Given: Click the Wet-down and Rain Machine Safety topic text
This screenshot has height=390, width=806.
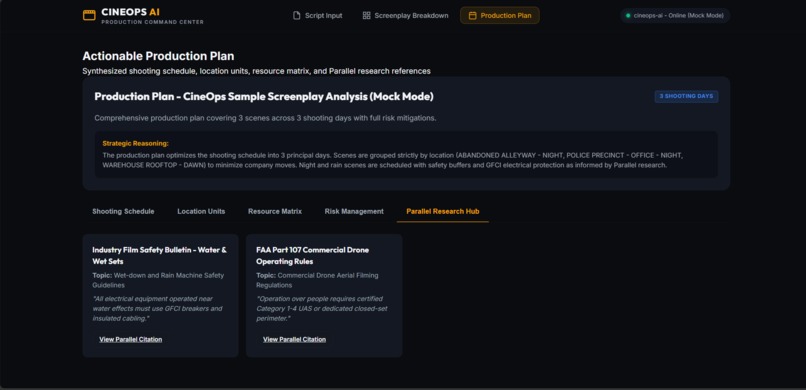Looking at the screenshot, I should coord(158,280).
